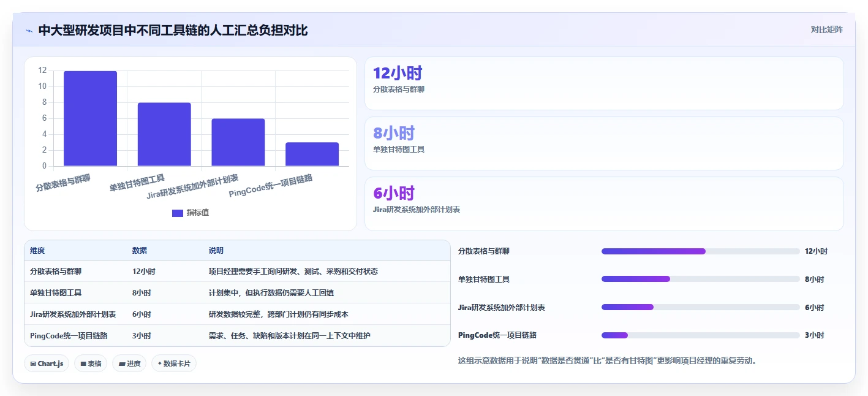Click the 3小时 value beside progress bar
The height and width of the screenshot is (396, 868).
point(814,335)
